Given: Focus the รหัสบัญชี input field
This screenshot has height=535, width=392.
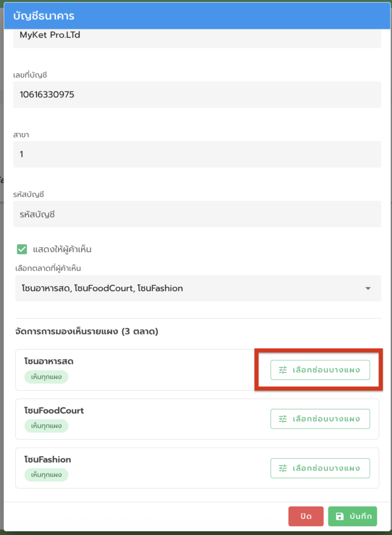Looking at the screenshot, I should [x=197, y=214].
